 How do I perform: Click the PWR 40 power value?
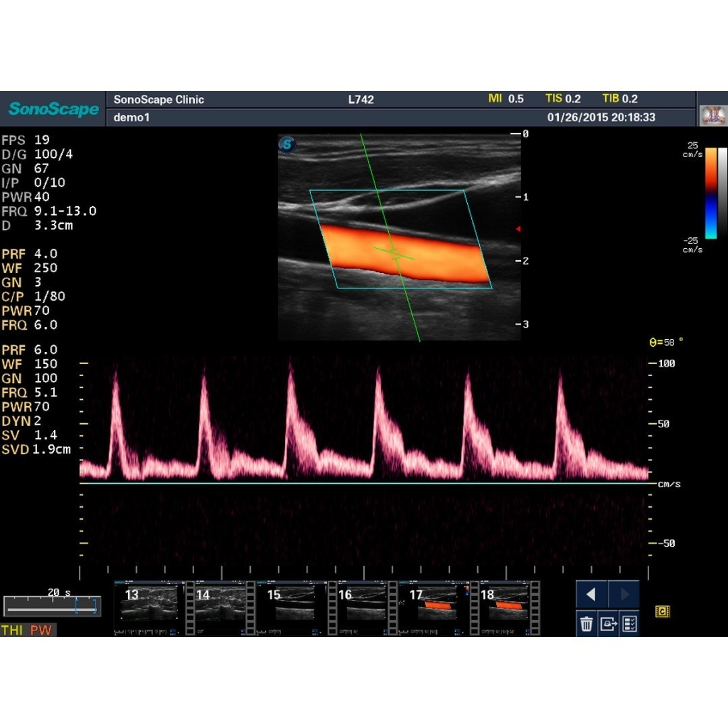(26, 197)
